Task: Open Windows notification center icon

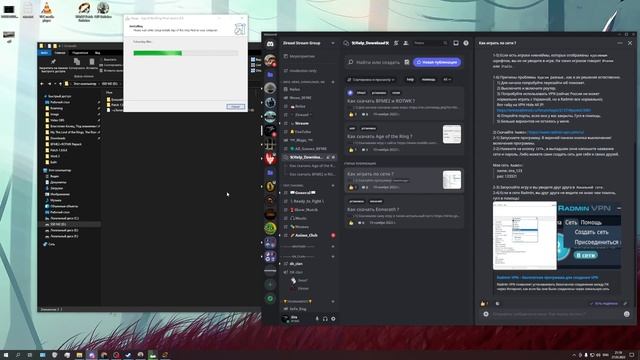Action: coord(632,355)
